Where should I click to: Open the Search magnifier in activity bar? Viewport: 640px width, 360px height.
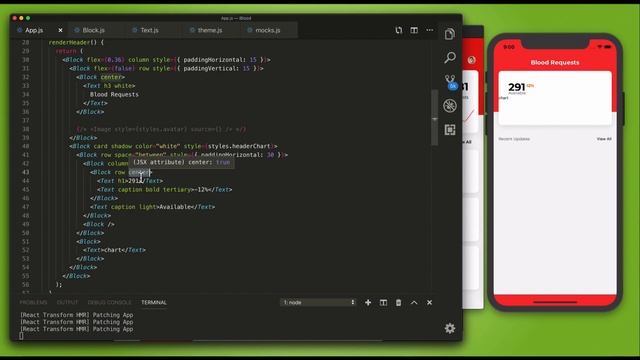click(449, 58)
